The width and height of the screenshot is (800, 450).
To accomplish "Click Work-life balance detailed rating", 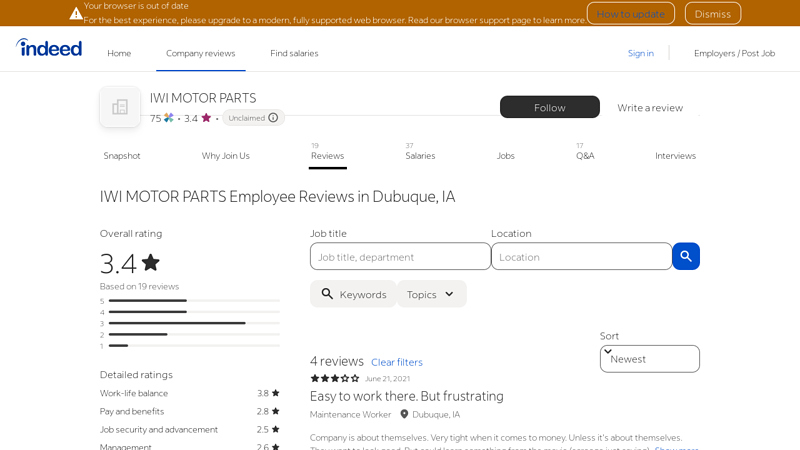I will click(190, 393).
